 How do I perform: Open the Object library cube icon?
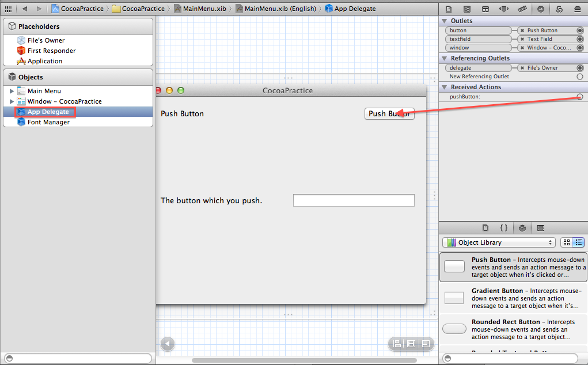pos(522,228)
